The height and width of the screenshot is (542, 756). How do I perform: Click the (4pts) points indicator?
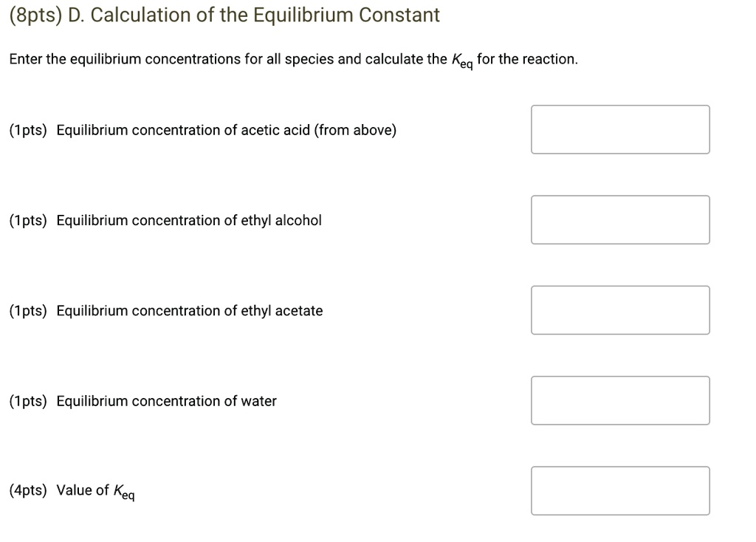[x=26, y=490]
